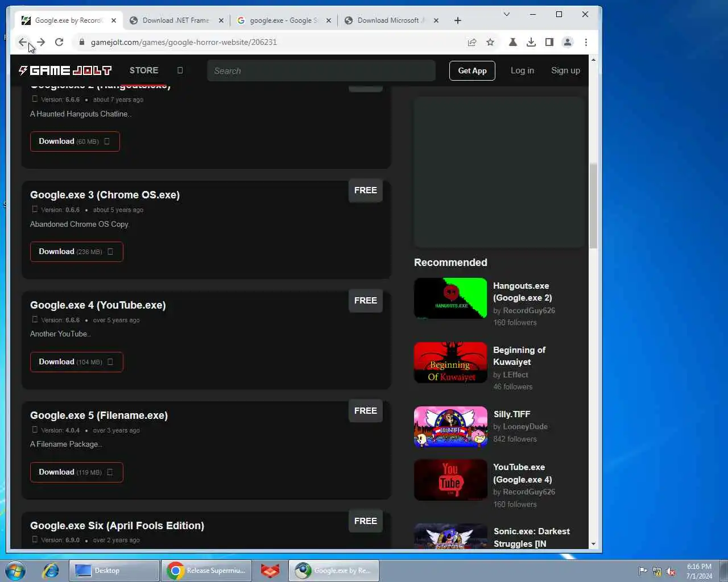
Task: Close the Google.exe by RecordGuy tab
Action: 114,20
